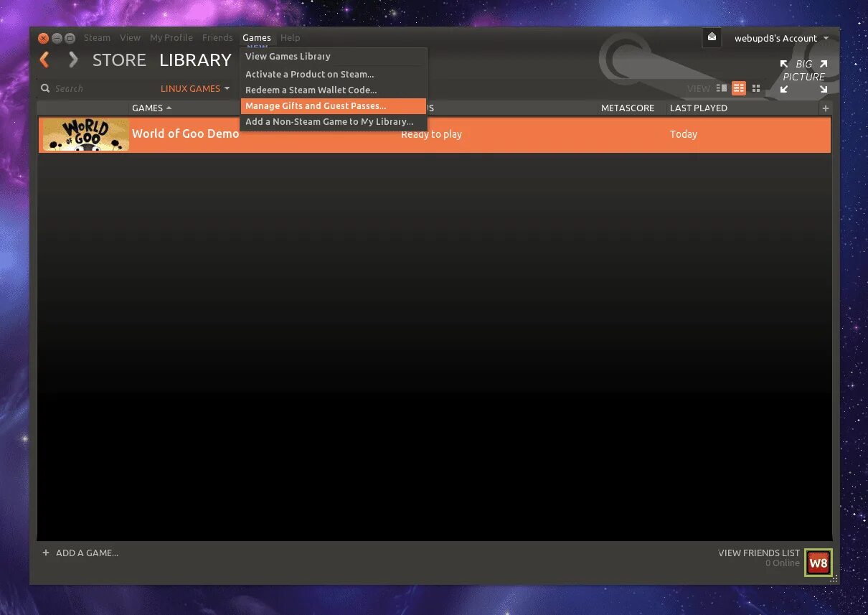Click the Today last played value
Screen dimensions: 868x615
[x=684, y=134]
